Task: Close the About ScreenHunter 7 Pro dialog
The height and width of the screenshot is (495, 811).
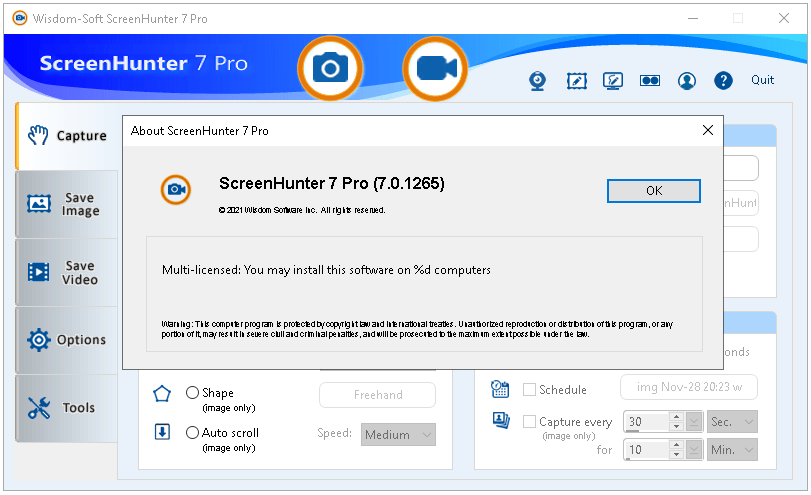Action: (708, 130)
